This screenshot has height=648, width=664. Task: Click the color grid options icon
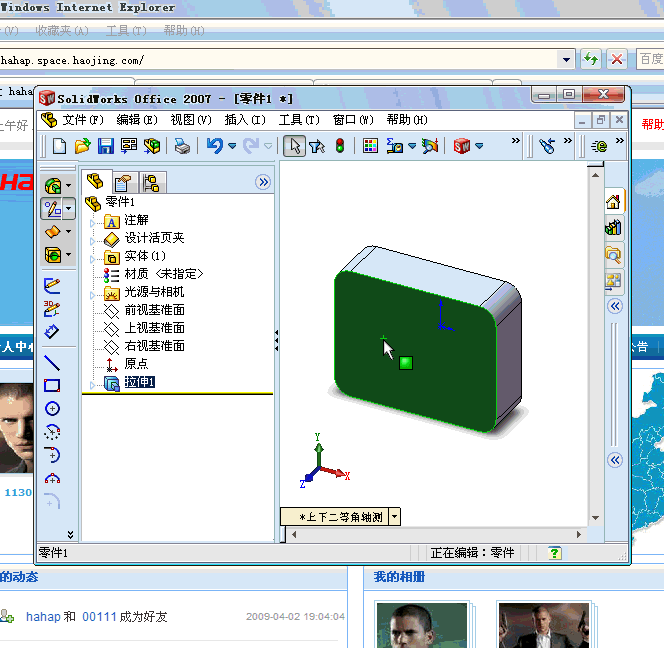370,147
